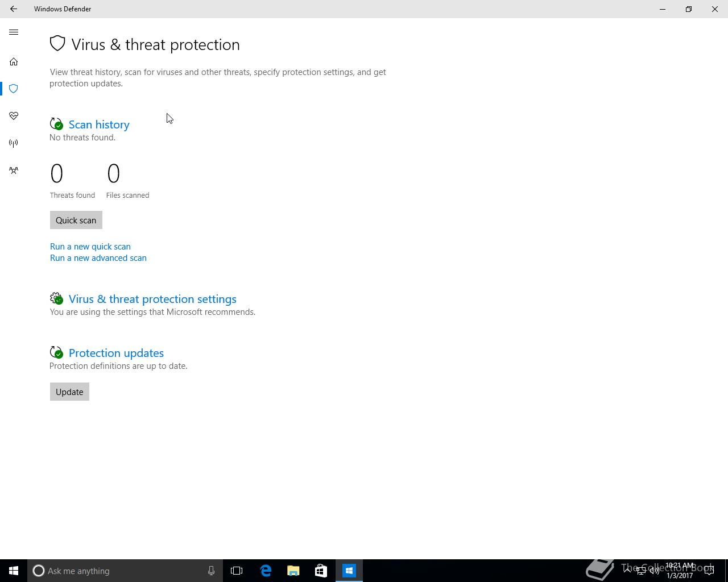The width and height of the screenshot is (728, 582).
Task: Open the Scan history link
Action: [99, 124]
